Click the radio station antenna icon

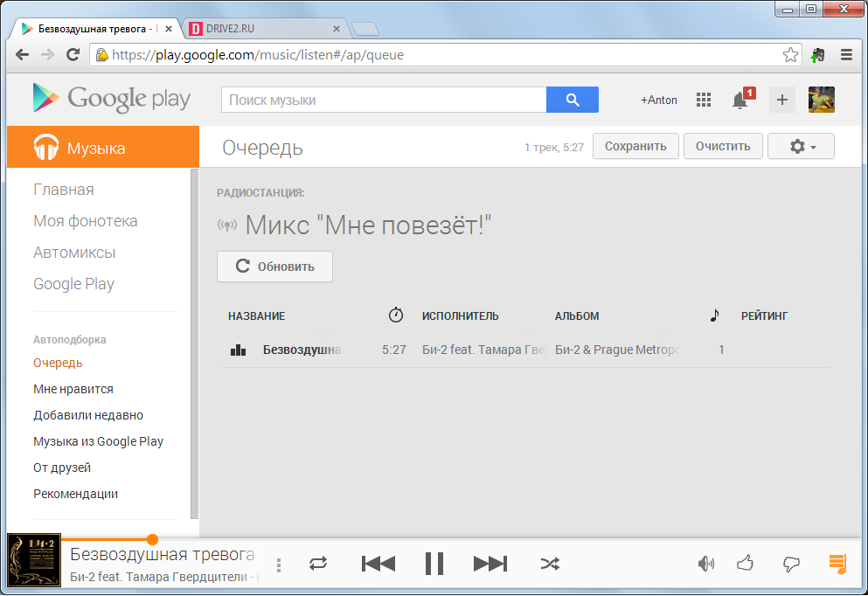point(227,225)
